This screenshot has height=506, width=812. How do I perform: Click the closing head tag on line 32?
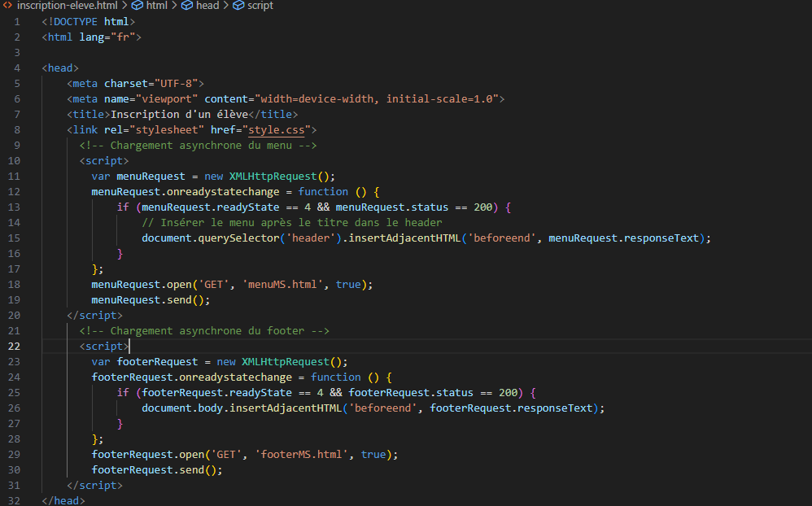(x=63, y=500)
